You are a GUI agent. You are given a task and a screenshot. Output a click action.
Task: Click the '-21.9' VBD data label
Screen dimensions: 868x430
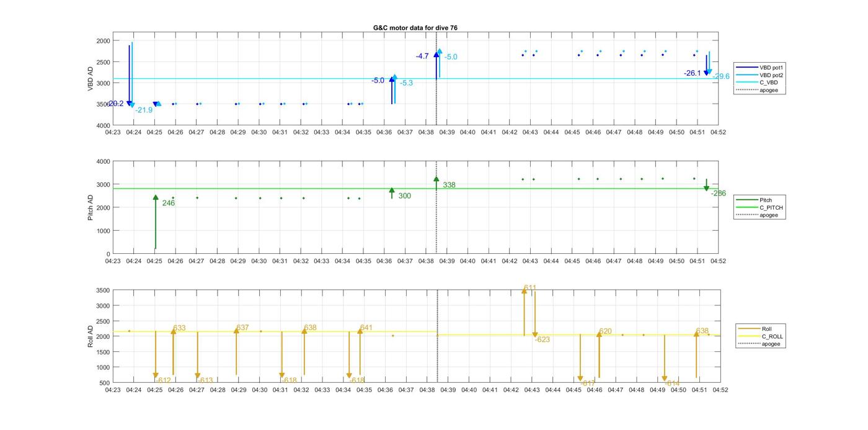[144, 110]
